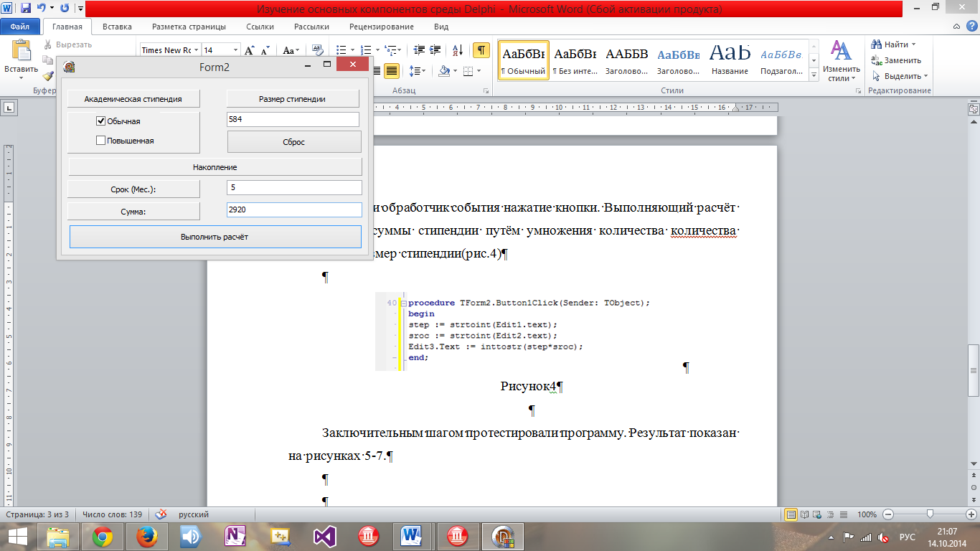
Task: Undo the last action in Word
Action: tap(42, 9)
